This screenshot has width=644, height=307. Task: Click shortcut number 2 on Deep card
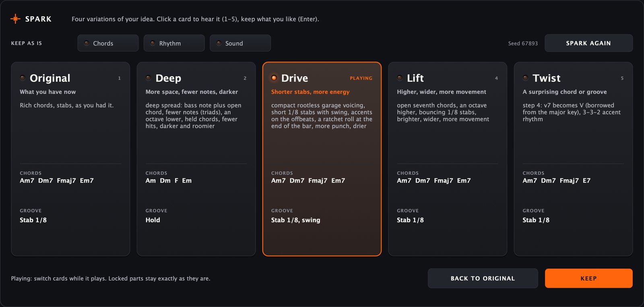pyautogui.click(x=245, y=78)
